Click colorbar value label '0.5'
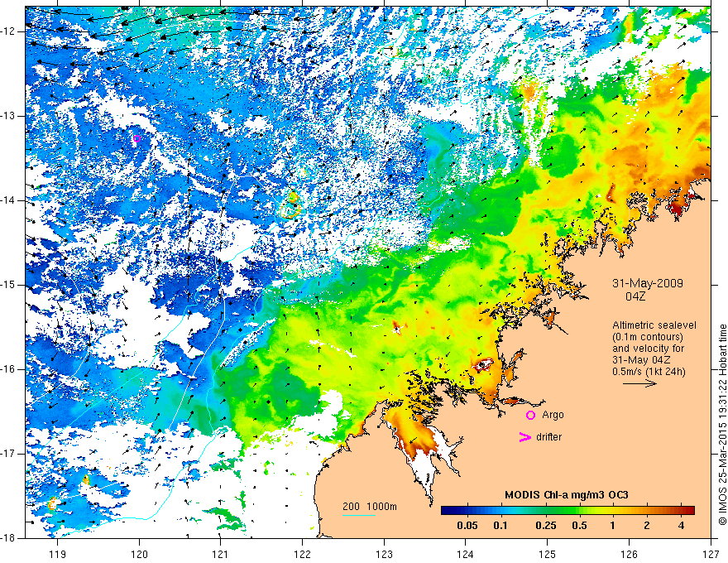The width and height of the screenshot is (728, 563). pos(579,526)
